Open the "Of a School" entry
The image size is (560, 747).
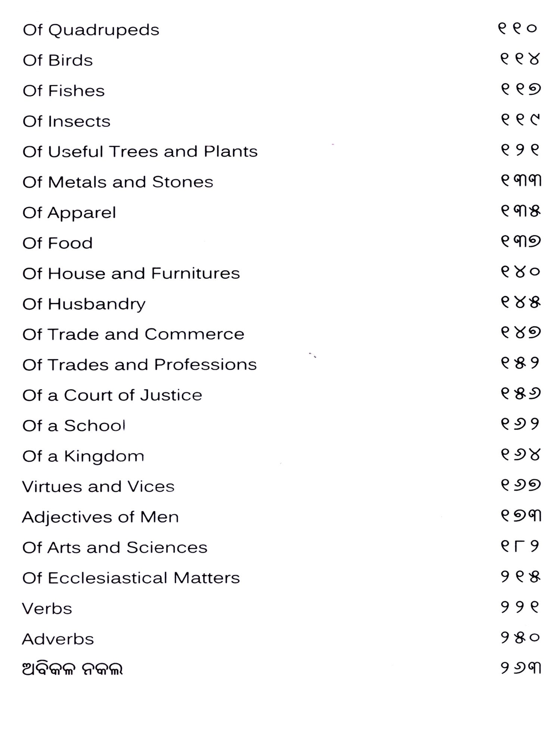(74, 426)
